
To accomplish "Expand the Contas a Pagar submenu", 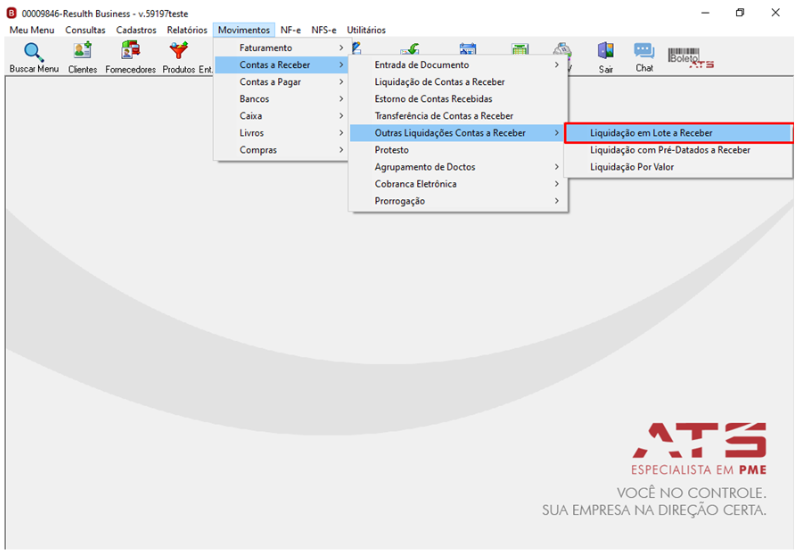I will coord(281,82).
